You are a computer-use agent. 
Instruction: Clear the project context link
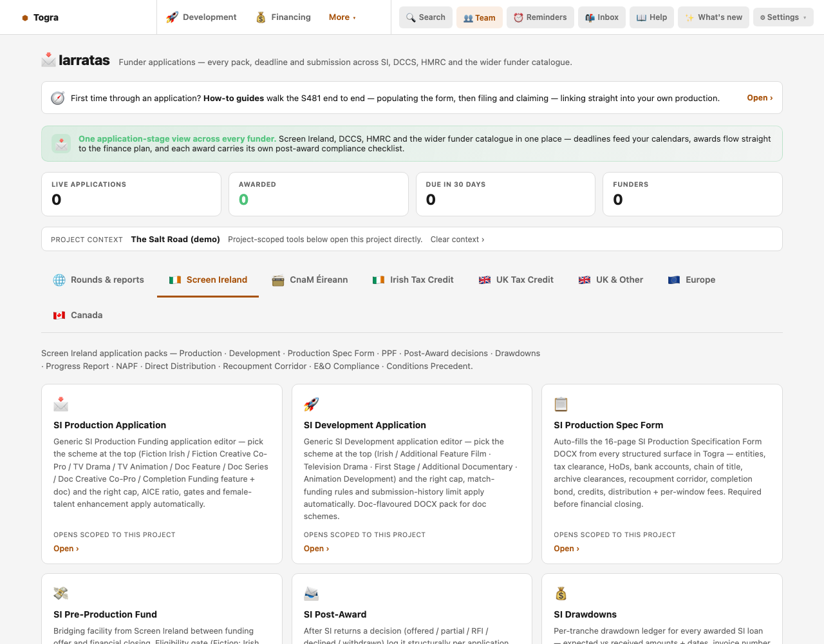(457, 239)
